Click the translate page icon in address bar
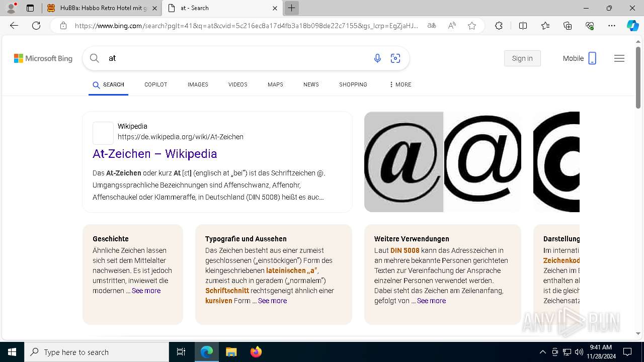Screen dimensions: 644x362 click(432, 26)
